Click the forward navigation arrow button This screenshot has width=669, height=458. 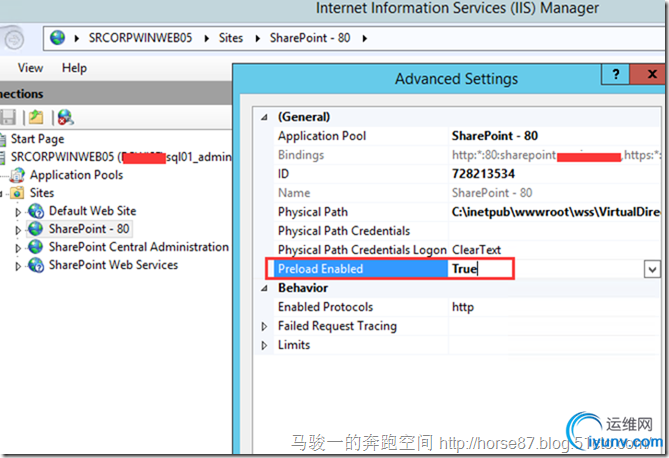pyautogui.click(x=14, y=40)
